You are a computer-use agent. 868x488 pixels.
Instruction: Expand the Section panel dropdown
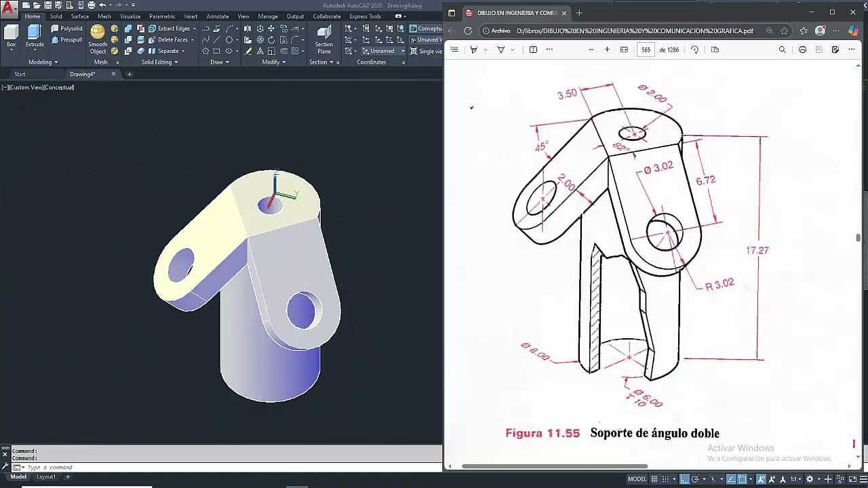click(321, 62)
